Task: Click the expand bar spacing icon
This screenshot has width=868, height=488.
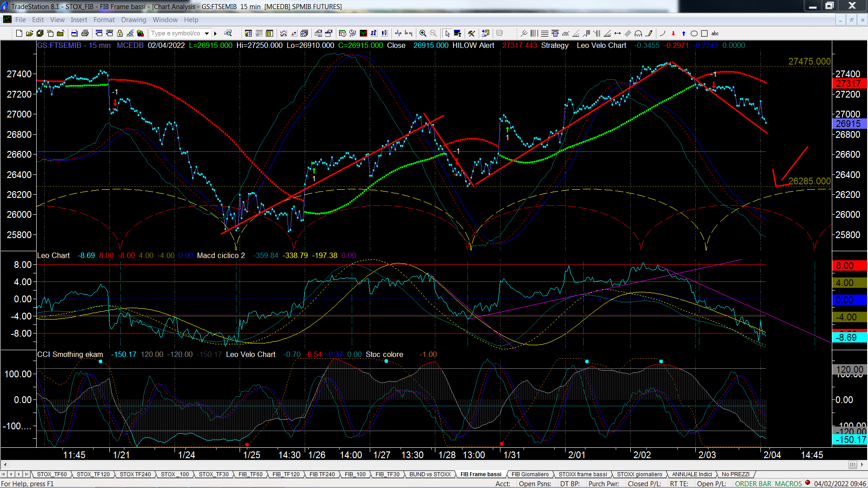Action: (409, 33)
